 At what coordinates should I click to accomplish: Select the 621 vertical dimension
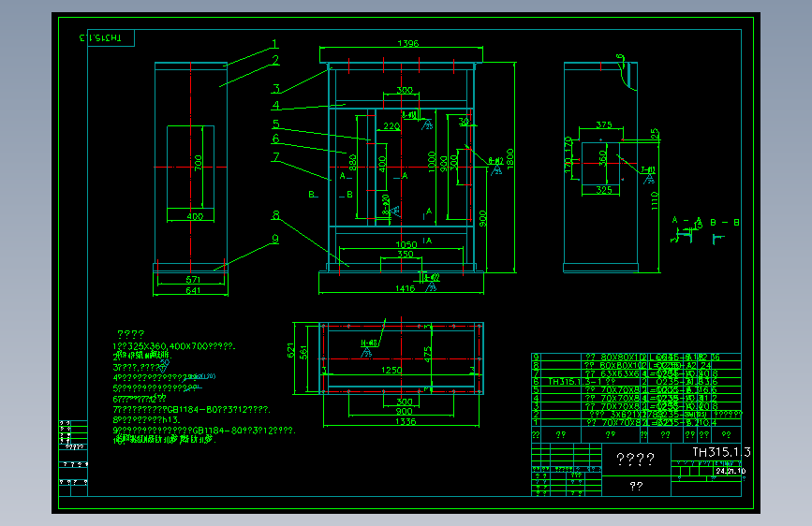coord(290,350)
